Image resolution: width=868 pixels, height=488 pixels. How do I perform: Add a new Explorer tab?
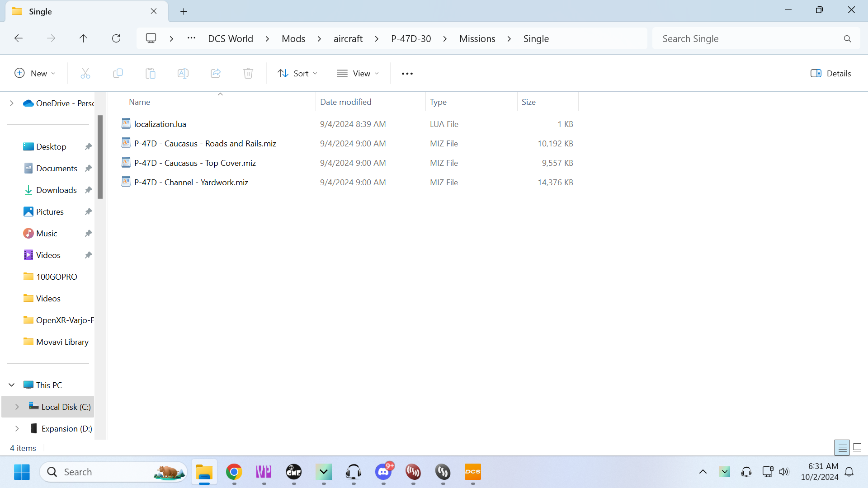184,12
